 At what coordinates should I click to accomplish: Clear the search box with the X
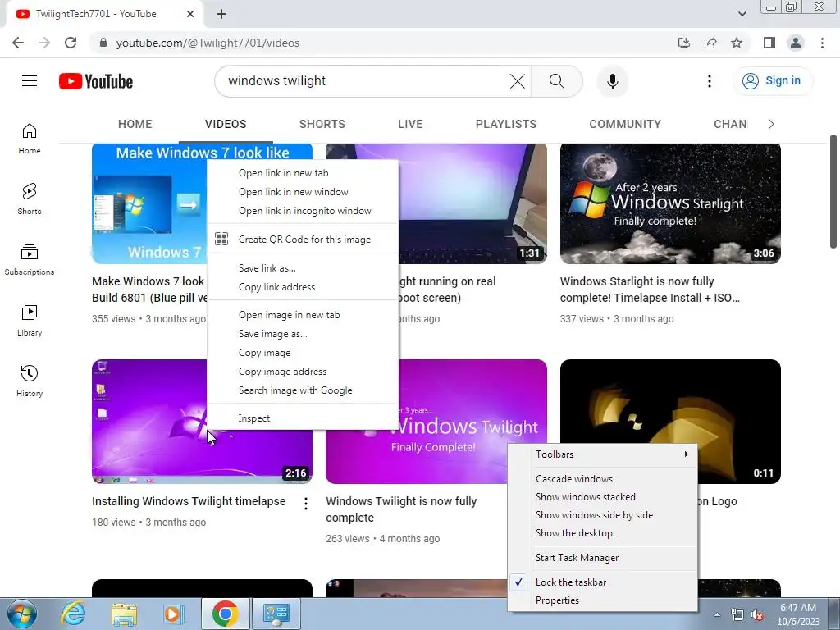click(x=518, y=81)
